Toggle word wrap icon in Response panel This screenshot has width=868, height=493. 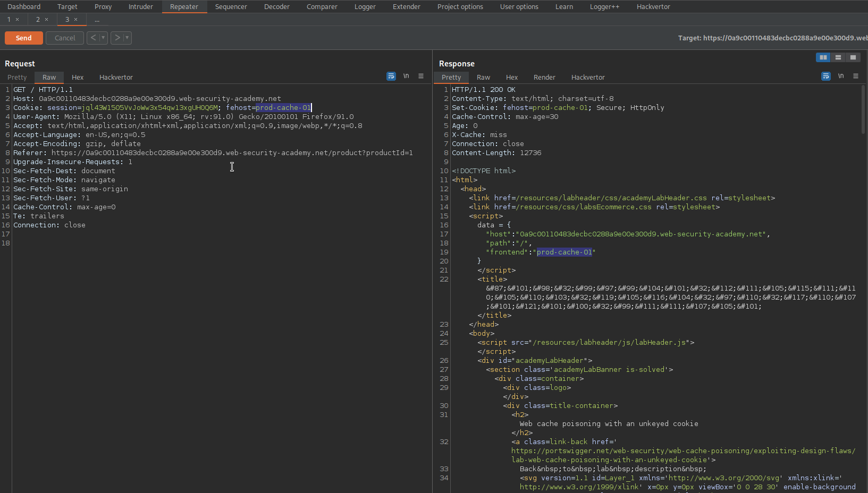[826, 76]
